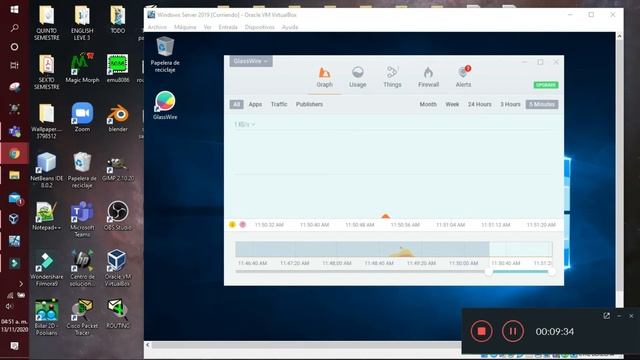This screenshot has width=640, height=360.
Task: Set the graph range to 3 Hours
Action: [510, 104]
